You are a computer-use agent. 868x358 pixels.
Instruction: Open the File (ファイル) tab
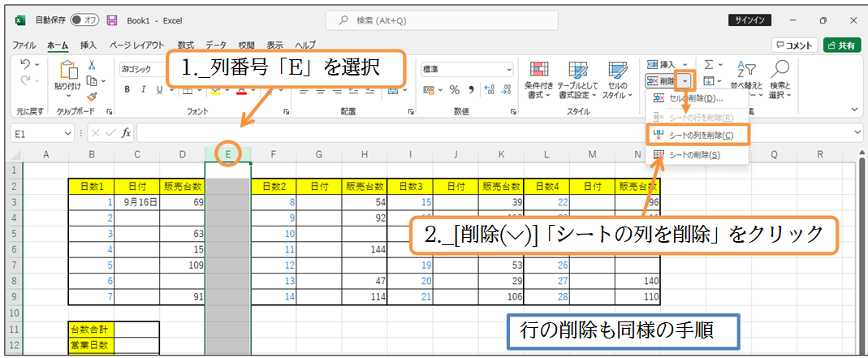click(24, 45)
